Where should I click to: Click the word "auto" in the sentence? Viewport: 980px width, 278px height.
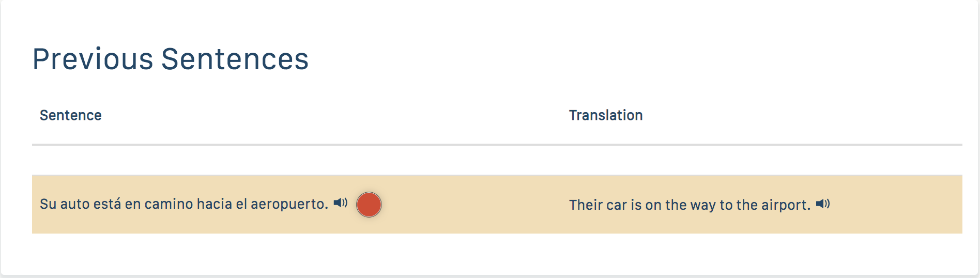(75, 204)
